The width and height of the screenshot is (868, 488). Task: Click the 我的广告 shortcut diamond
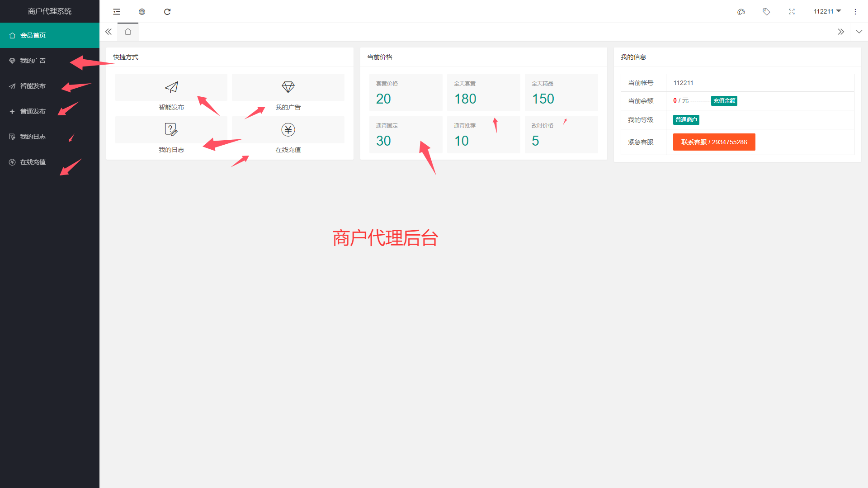tap(288, 87)
